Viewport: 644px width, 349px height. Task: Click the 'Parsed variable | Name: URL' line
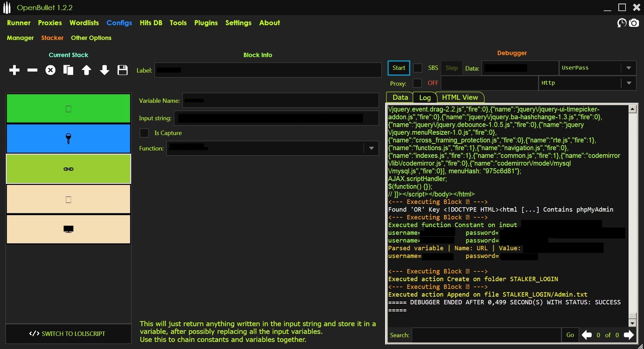tap(454, 248)
